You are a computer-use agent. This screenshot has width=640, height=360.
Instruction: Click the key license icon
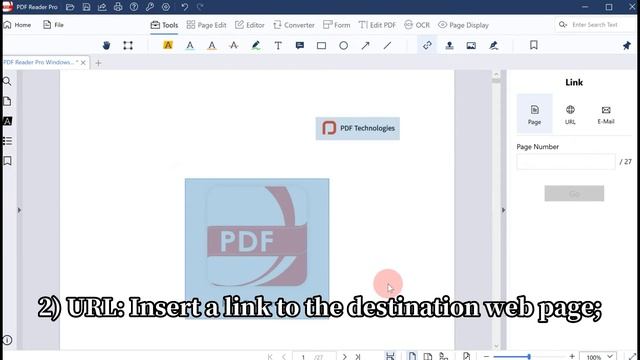(150, 7)
